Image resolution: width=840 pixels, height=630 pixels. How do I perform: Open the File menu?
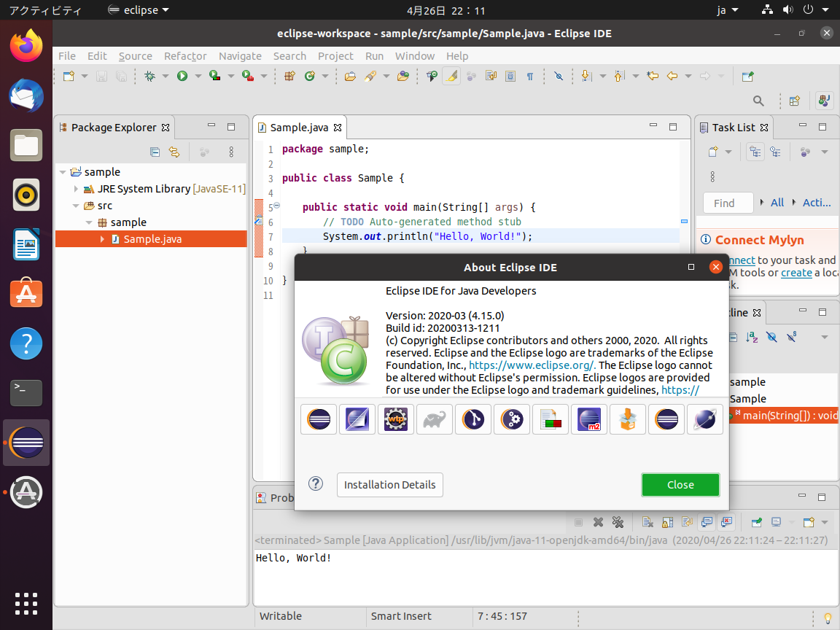[67, 55]
